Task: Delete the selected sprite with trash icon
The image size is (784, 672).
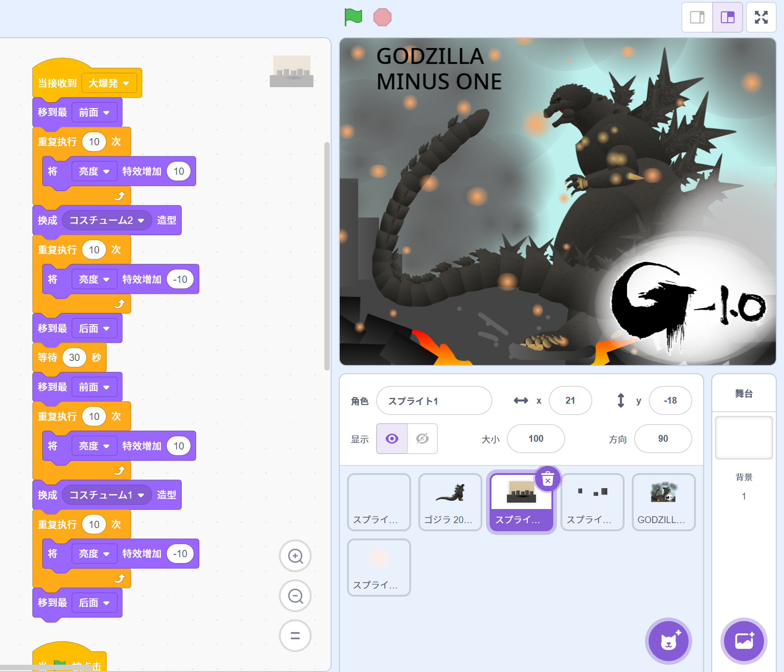Action: (548, 479)
